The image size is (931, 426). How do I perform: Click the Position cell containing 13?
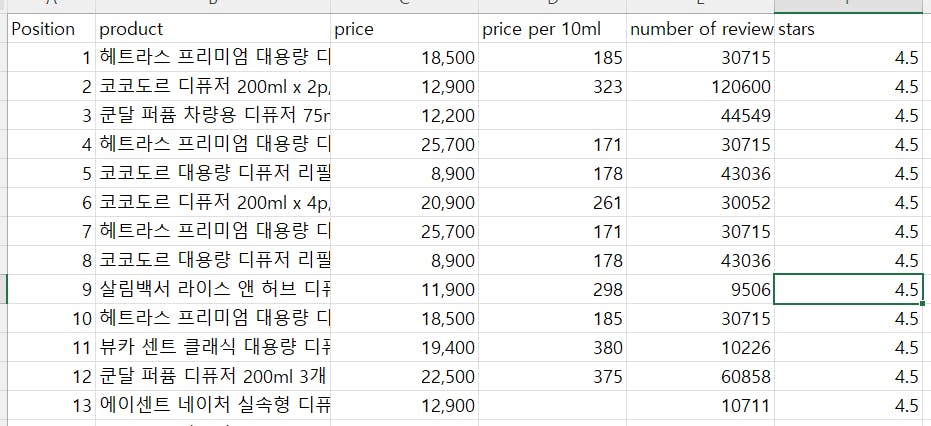[50, 406]
